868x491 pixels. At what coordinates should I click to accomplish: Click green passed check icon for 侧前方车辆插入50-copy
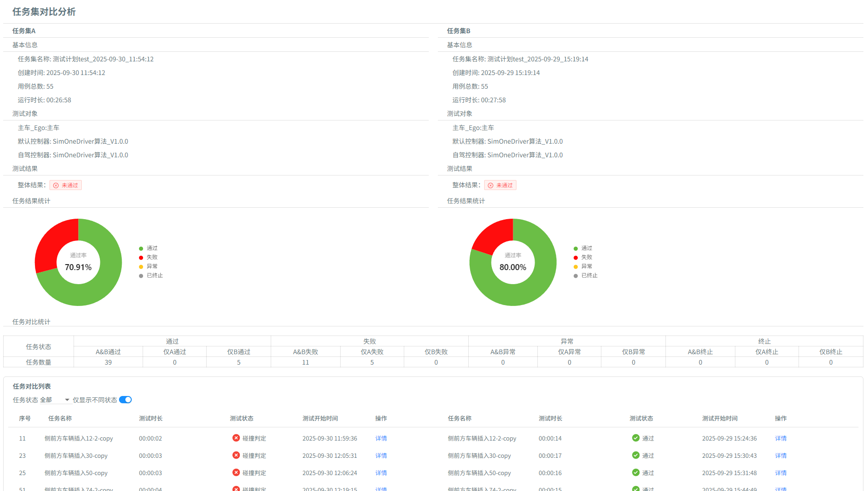[635, 472]
